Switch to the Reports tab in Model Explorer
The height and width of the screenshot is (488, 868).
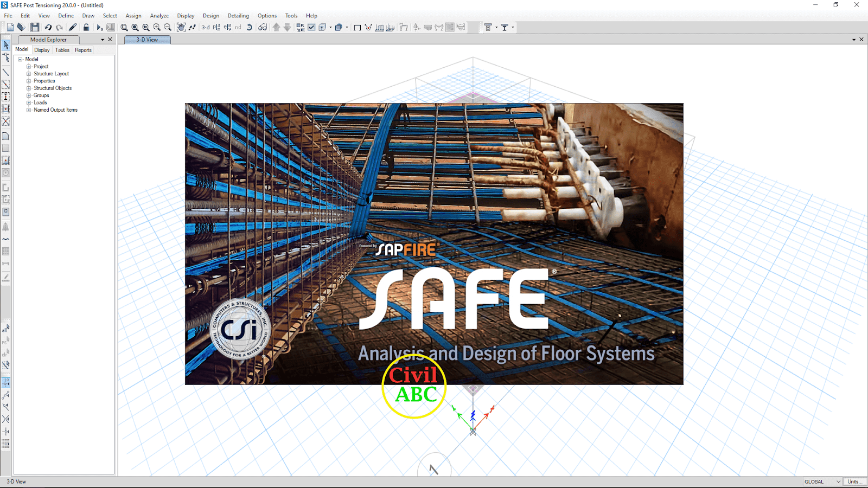(x=83, y=50)
